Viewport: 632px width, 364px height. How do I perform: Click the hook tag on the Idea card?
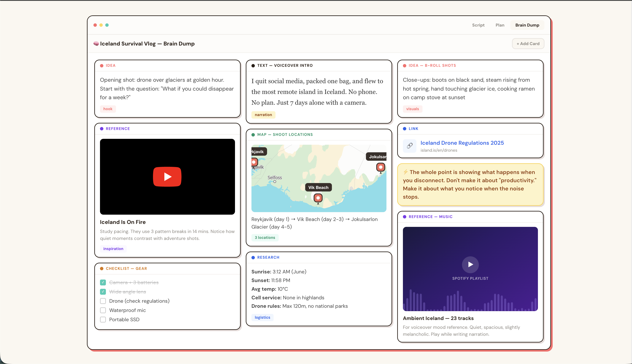click(108, 109)
